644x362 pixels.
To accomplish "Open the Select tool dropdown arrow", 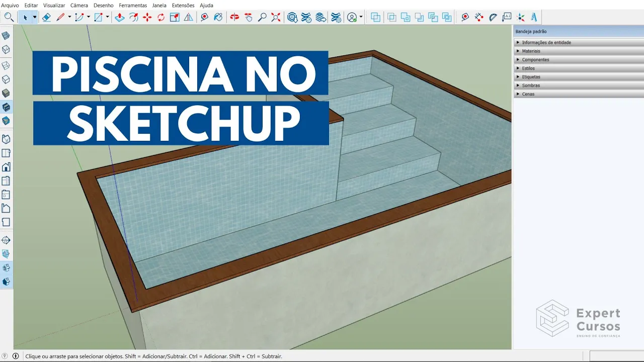I will [x=35, y=17].
